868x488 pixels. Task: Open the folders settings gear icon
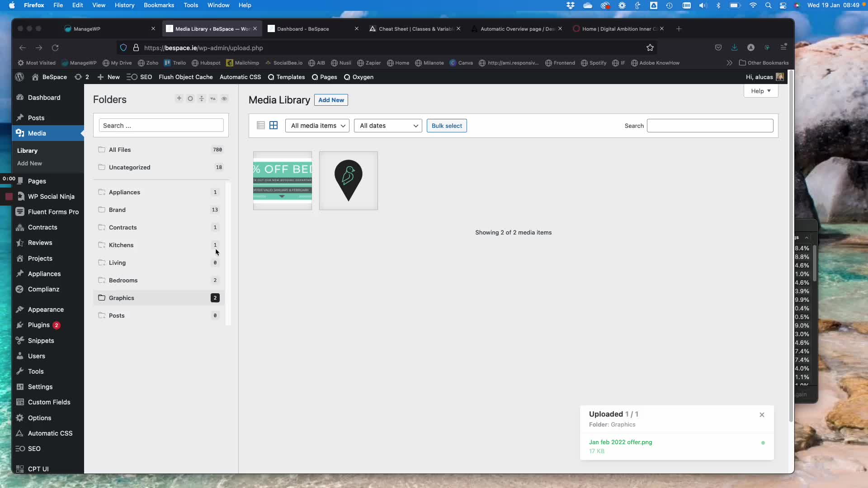click(x=190, y=99)
